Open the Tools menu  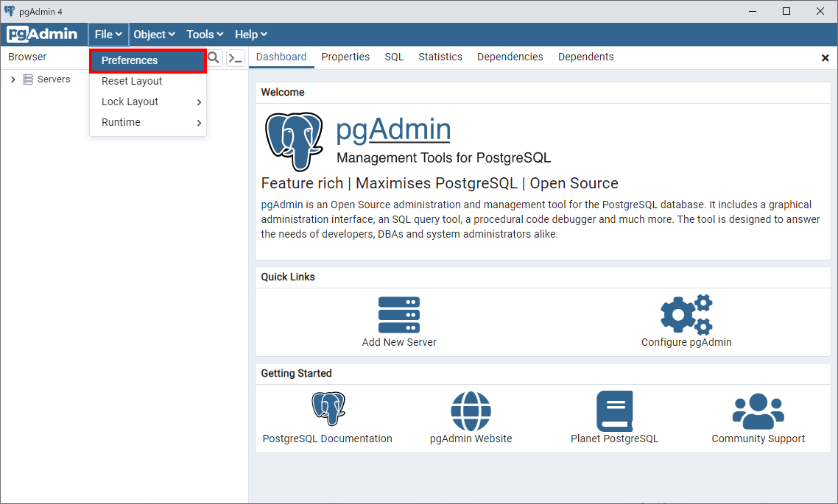click(x=205, y=34)
